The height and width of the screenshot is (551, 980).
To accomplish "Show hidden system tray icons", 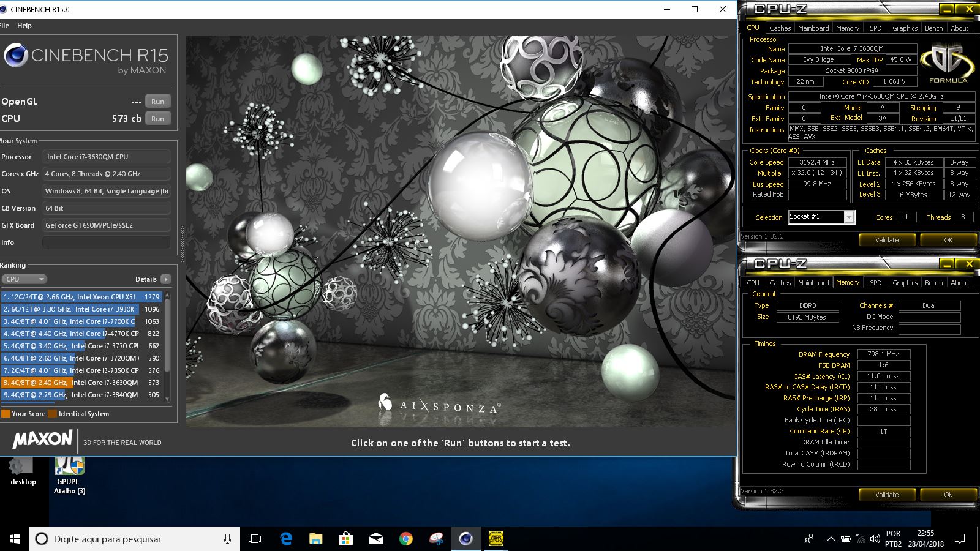I will 831,539.
